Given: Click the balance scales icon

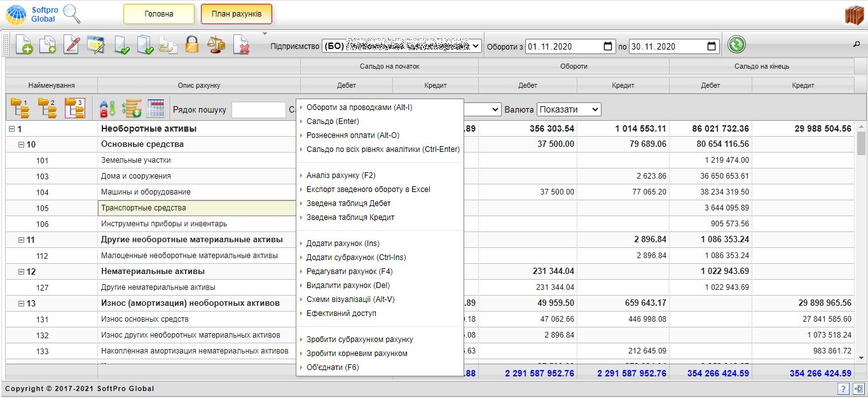Looking at the screenshot, I should [x=216, y=45].
